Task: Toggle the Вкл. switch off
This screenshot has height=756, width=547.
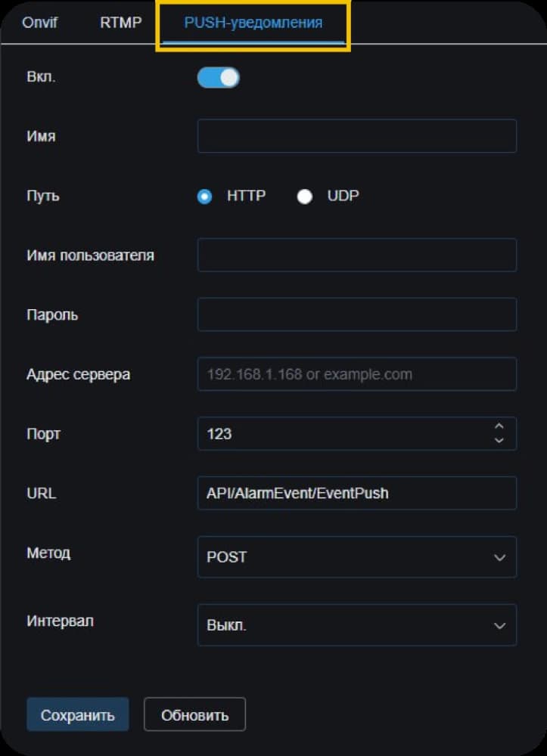Action: (x=219, y=78)
